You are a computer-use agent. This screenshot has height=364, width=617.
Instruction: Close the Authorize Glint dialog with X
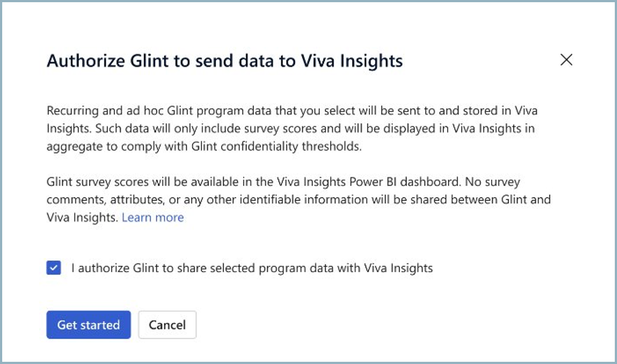pyautogui.click(x=566, y=60)
